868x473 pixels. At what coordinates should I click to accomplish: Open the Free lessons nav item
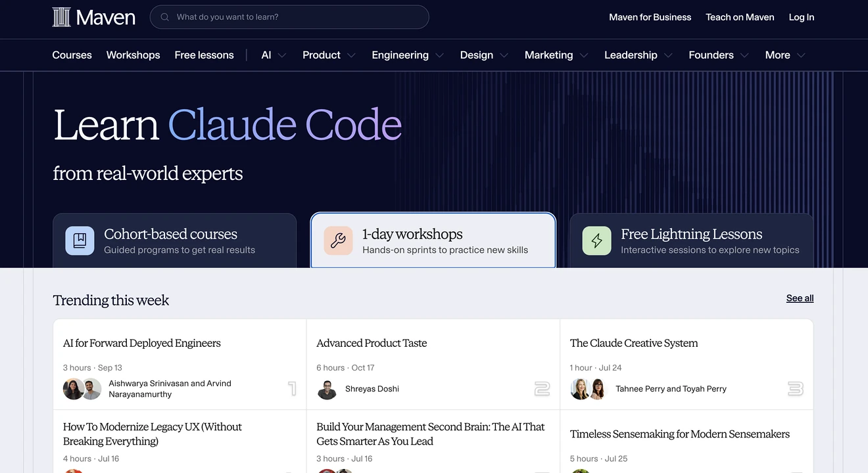[x=205, y=55]
